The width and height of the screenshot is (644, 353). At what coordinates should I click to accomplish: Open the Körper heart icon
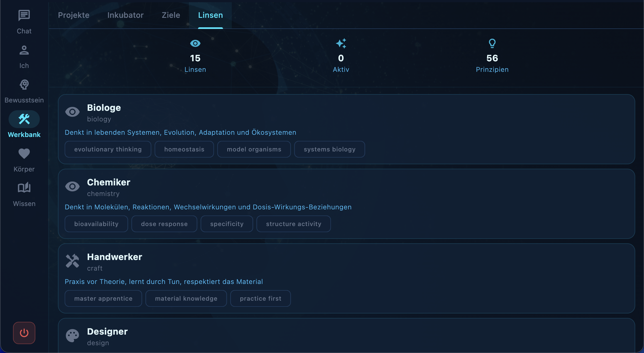[x=24, y=154]
